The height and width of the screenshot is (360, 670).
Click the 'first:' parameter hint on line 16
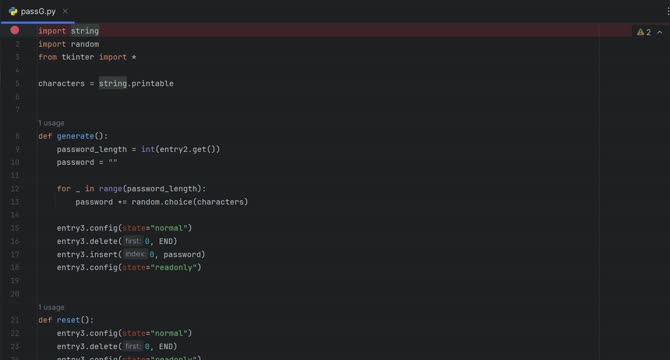point(132,241)
